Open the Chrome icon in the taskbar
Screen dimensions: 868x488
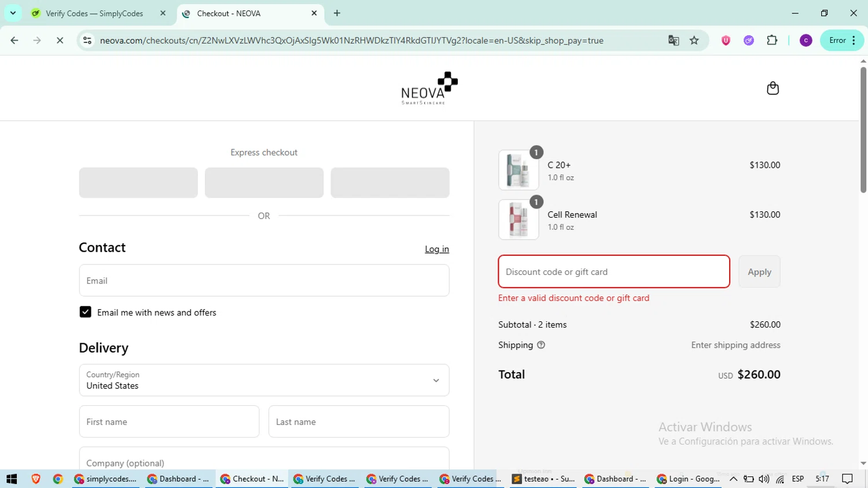click(58, 479)
